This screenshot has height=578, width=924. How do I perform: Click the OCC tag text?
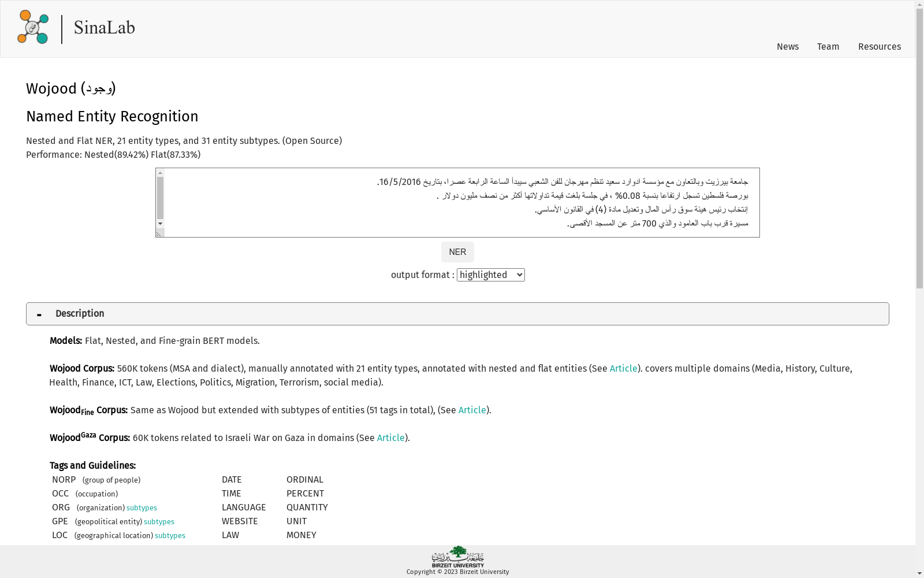tap(61, 494)
